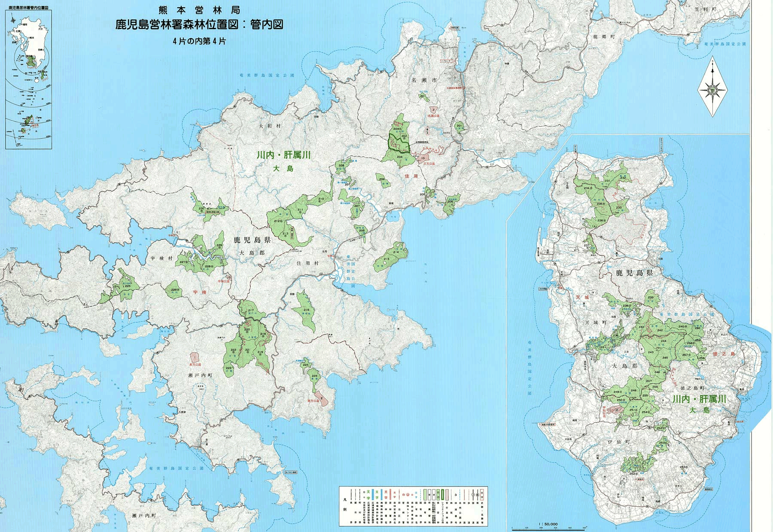Click forest compartment 215
The width and height of the screenshot is (773, 532).
point(386,259)
